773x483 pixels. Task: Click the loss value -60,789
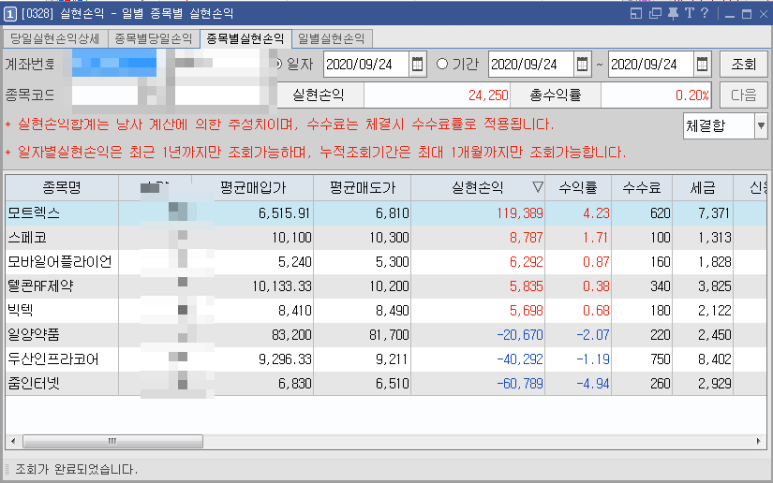[x=520, y=383]
